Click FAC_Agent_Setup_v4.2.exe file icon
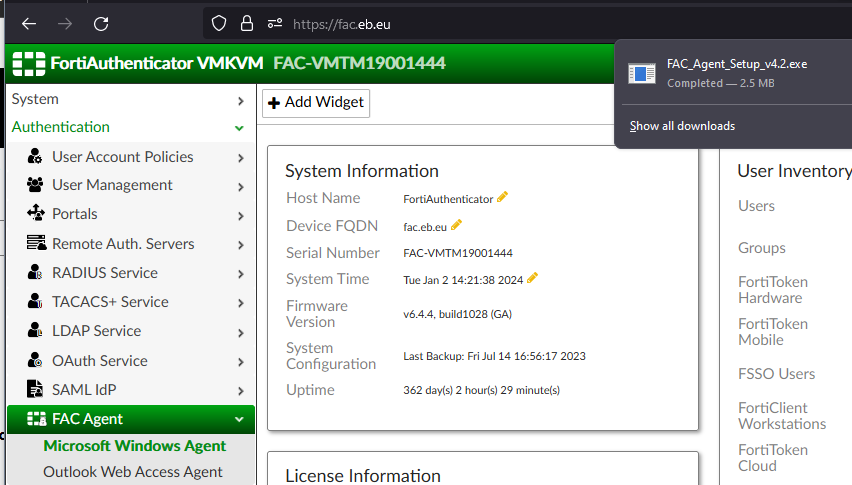 (x=641, y=73)
